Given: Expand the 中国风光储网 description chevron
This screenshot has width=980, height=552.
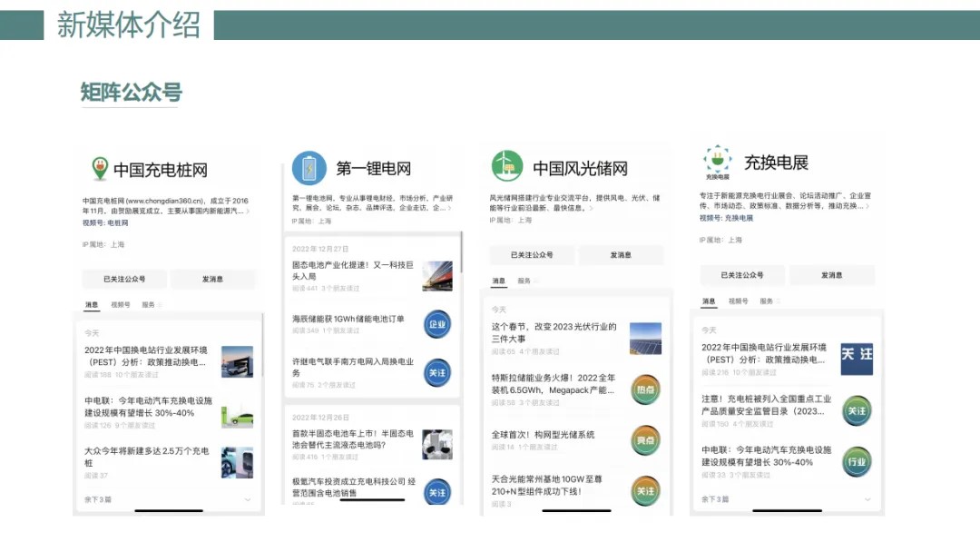Looking at the screenshot, I should click(x=591, y=208).
